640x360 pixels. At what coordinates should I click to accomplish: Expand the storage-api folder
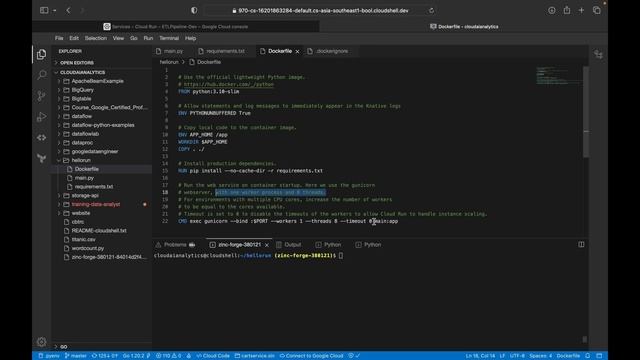[85, 196]
